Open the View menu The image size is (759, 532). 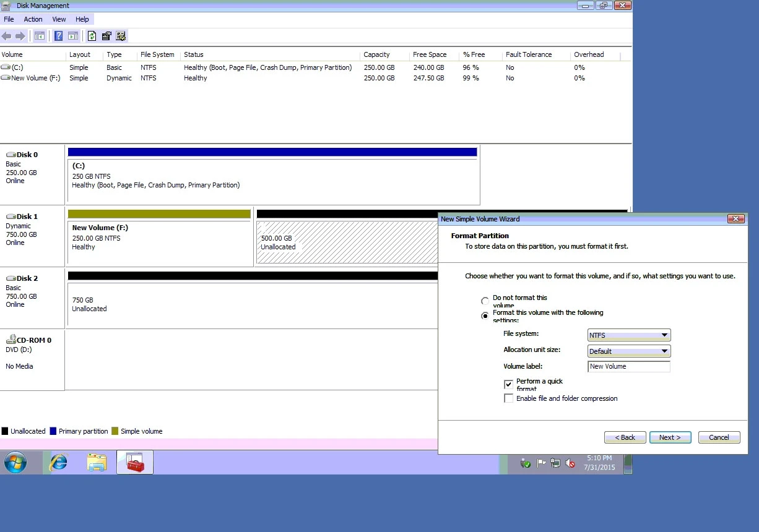pyautogui.click(x=59, y=19)
